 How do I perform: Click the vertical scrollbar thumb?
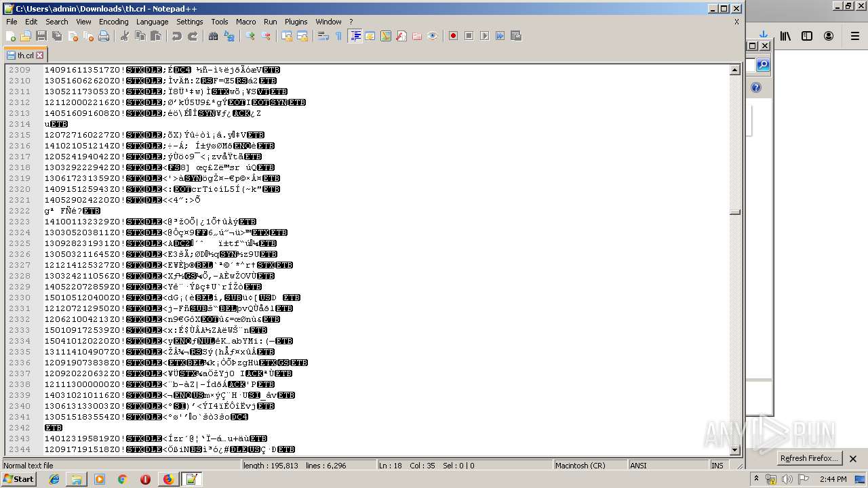coord(734,212)
